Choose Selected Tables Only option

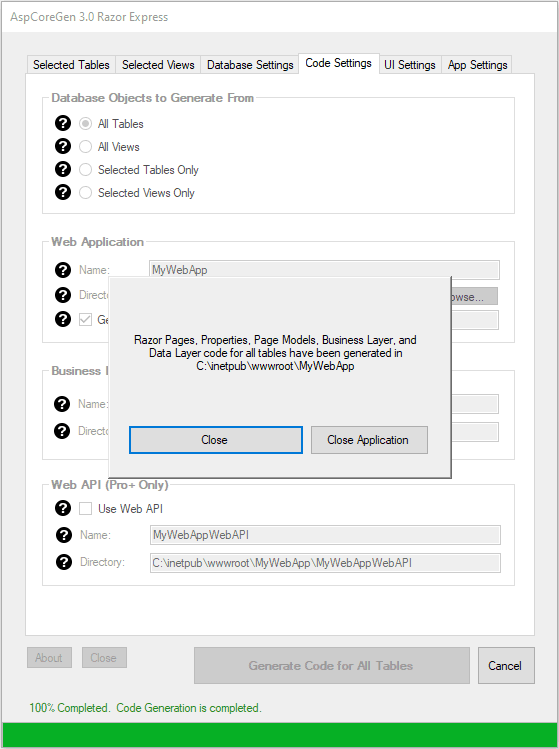[x=86, y=170]
